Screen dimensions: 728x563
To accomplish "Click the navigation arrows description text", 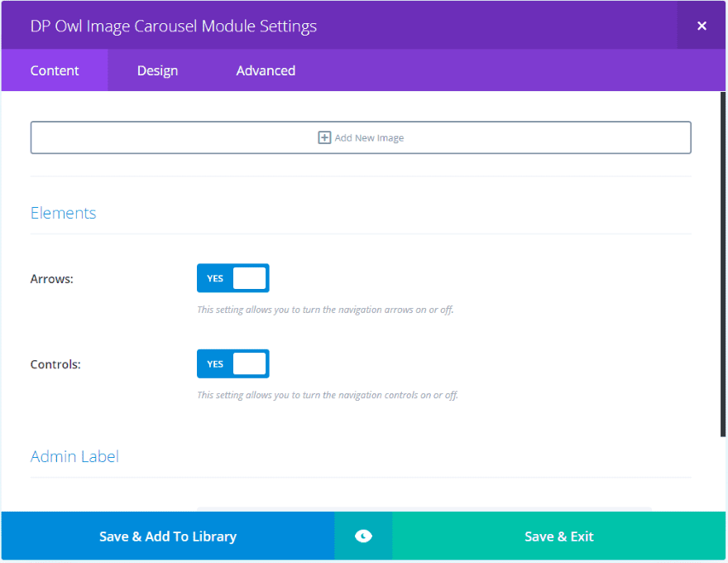I will (325, 310).
